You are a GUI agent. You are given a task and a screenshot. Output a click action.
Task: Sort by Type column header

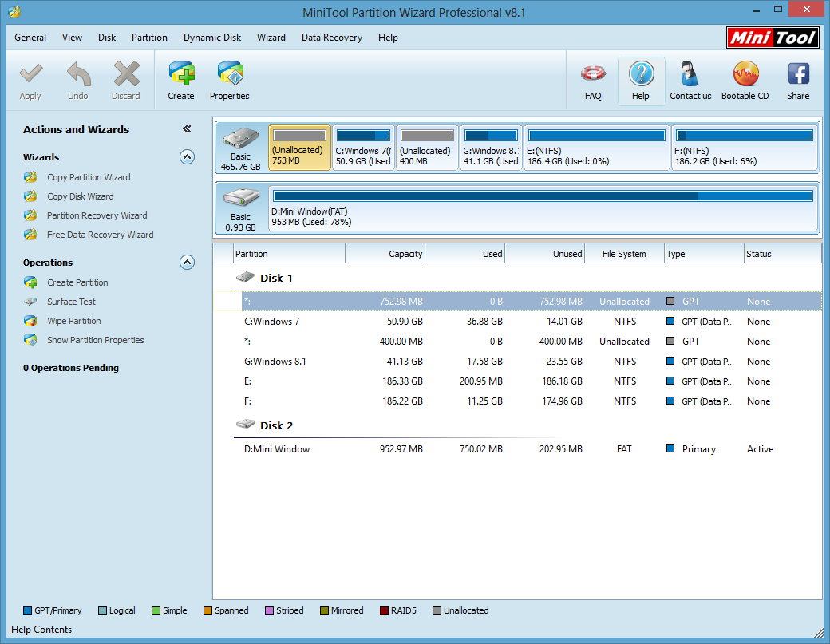[x=704, y=254]
